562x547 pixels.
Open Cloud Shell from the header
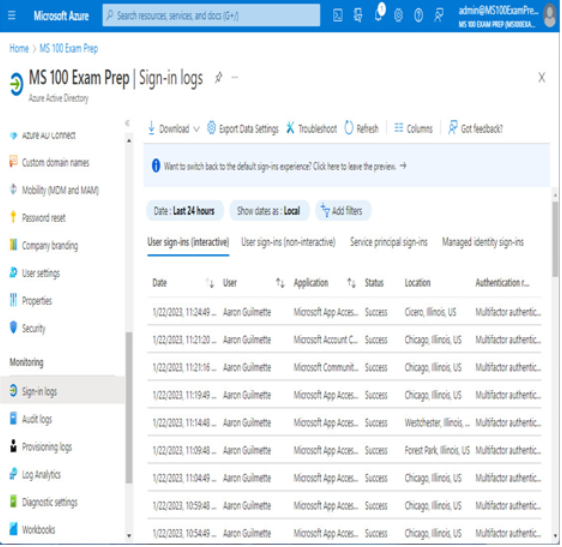[338, 15]
